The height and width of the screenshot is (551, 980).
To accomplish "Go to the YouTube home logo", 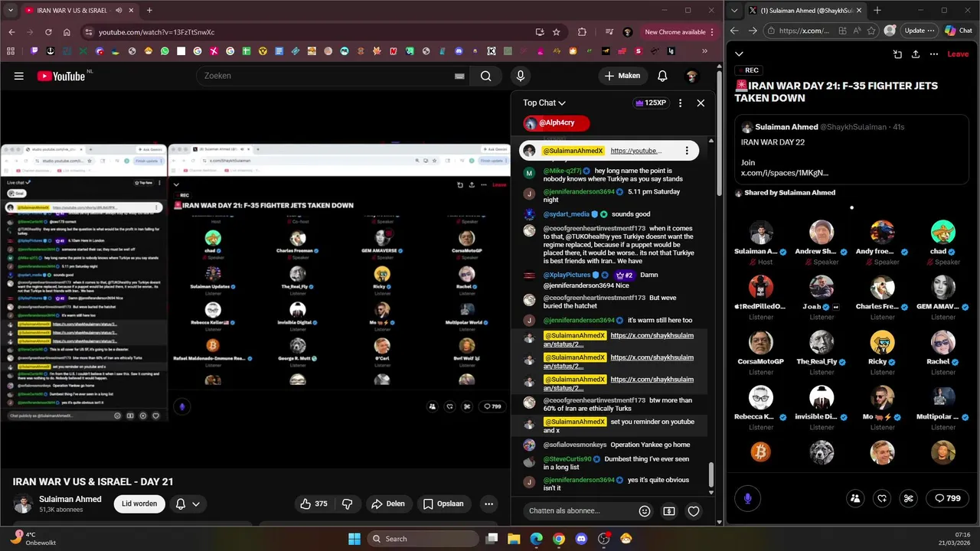I will 61,76.
